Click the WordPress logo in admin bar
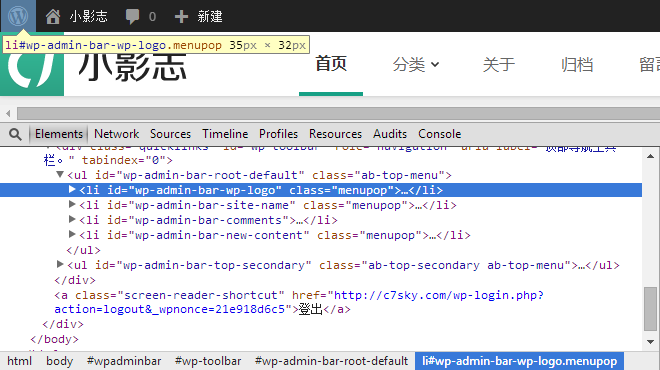The width and height of the screenshot is (660, 370). [18, 16]
